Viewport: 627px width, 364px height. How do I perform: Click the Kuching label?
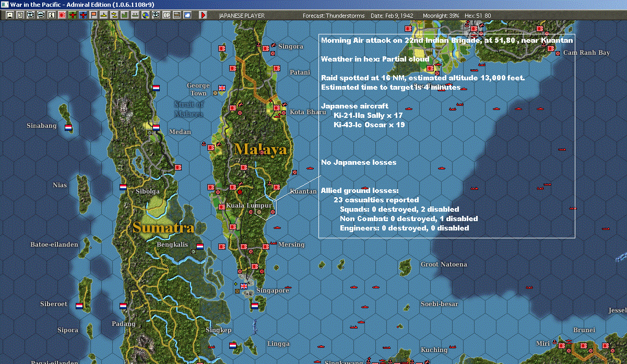coord(434,350)
